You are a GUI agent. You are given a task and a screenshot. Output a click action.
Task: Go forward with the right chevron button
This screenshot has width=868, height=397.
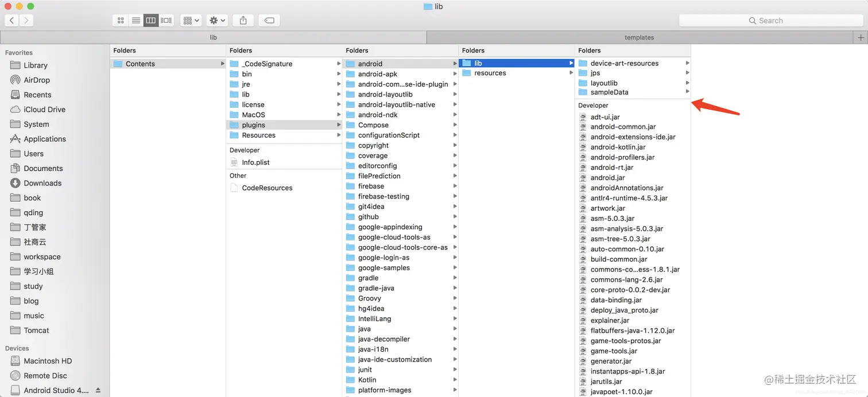coord(26,21)
